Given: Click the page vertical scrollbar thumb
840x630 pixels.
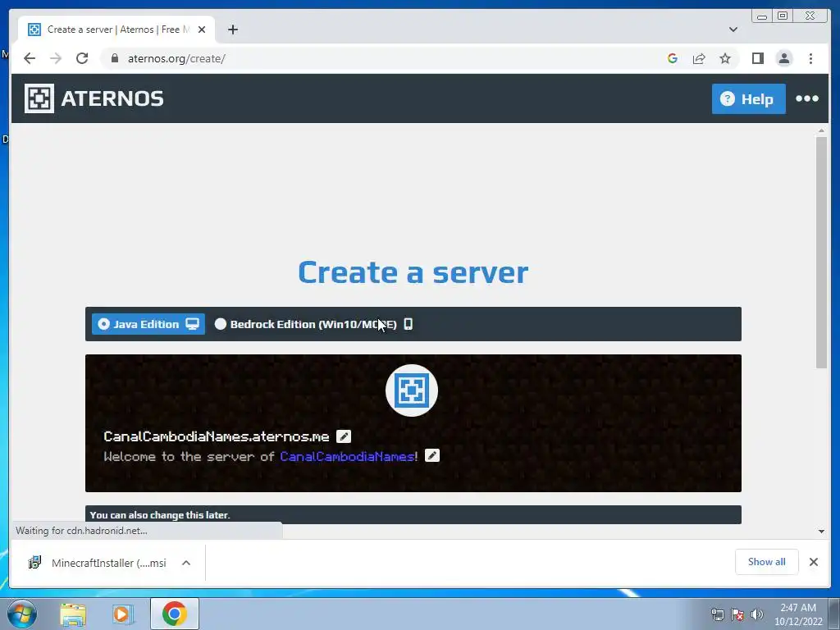Looking at the screenshot, I should pyautogui.click(x=821, y=252).
